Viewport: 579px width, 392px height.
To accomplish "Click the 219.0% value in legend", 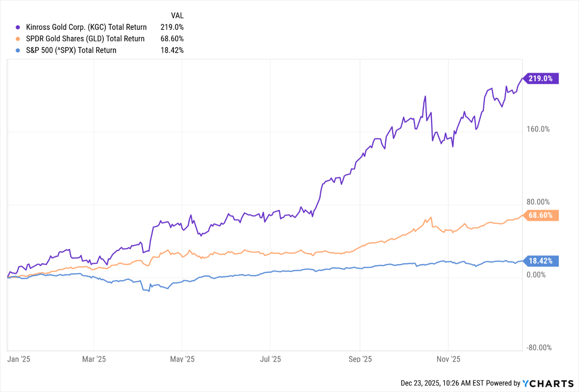I will (x=172, y=27).
